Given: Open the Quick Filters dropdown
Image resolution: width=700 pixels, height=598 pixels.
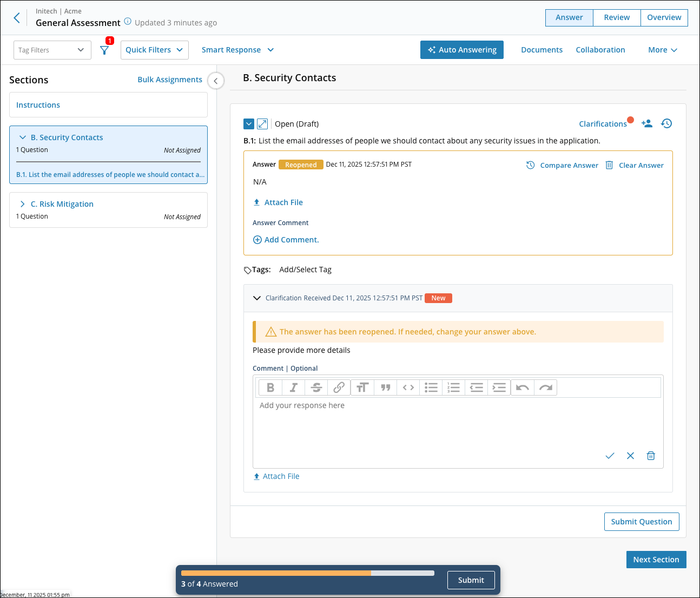Looking at the screenshot, I should (x=154, y=50).
